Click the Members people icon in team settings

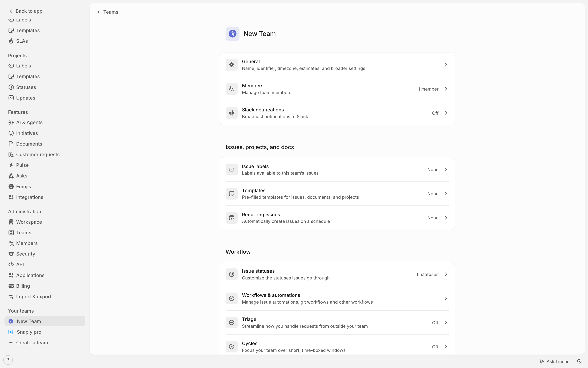tap(232, 89)
